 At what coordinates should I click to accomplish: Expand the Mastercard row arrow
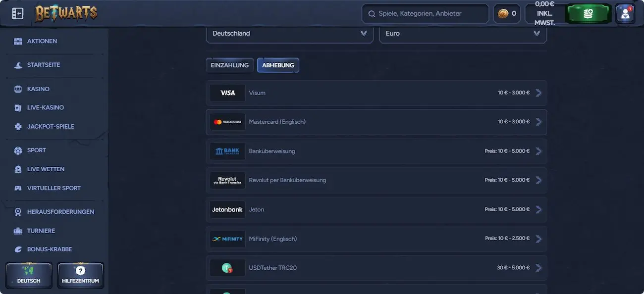coord(539,122)
